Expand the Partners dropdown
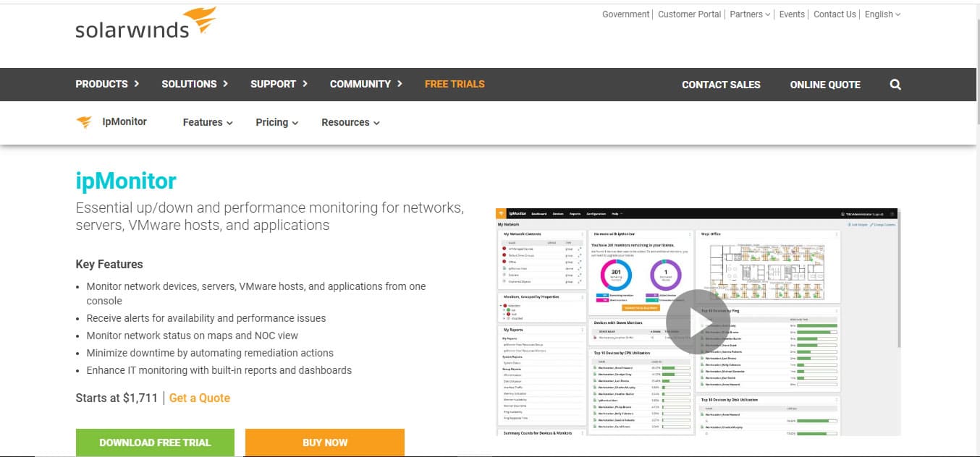This screenshot has height=457, width=980. point(750,14)
